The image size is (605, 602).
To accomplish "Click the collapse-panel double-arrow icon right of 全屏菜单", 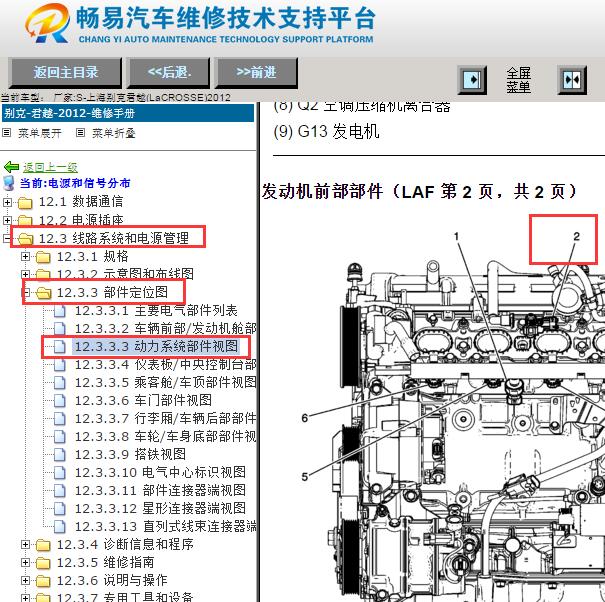I will coord(573,80).
